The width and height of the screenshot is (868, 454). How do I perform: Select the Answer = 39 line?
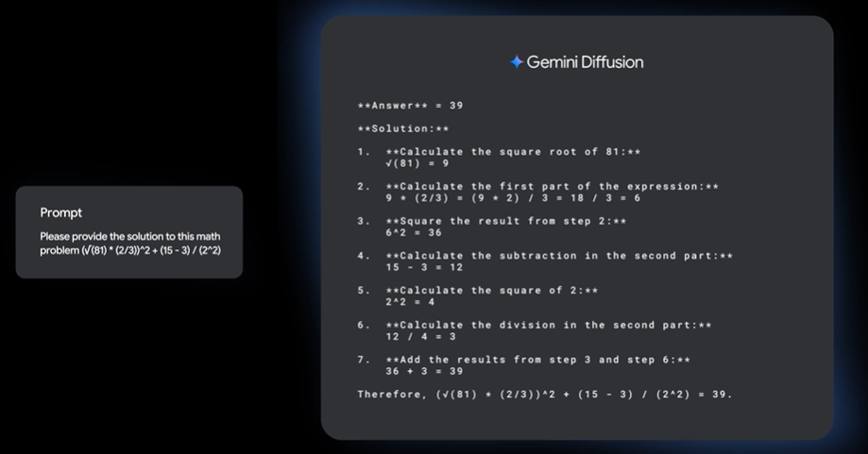pyautogui.click(x=410, y=106)
